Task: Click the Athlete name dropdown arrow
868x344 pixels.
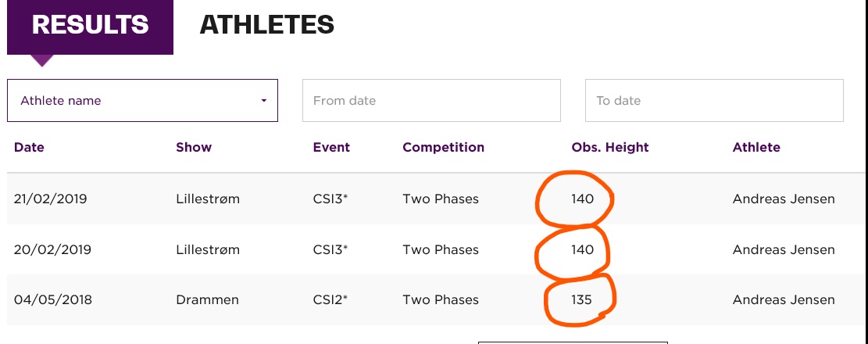Action: (264, 101)
